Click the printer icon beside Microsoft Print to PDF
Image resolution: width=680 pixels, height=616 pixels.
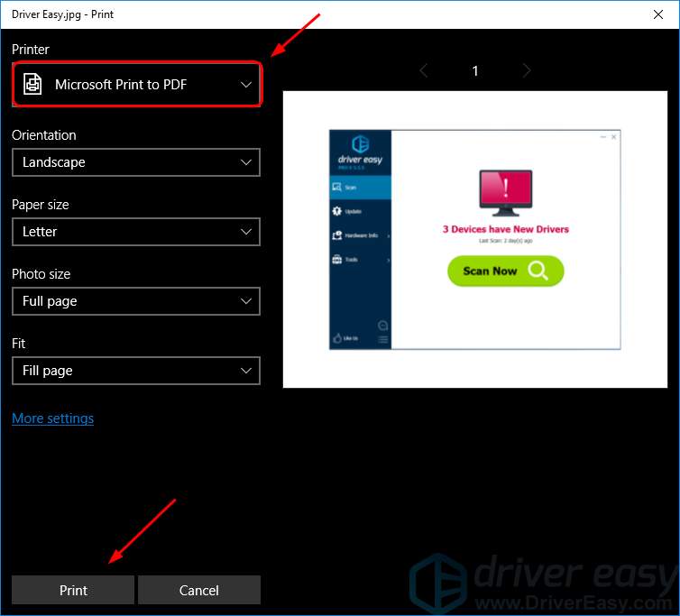pos(32,84)
